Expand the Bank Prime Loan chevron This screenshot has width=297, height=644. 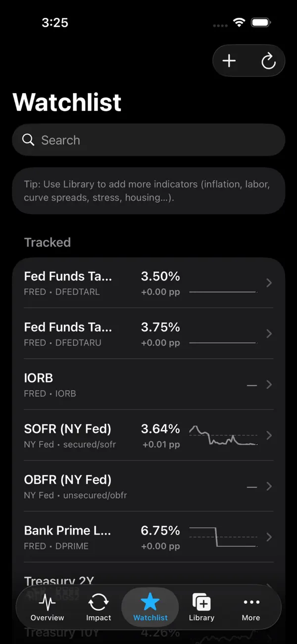coord(269,537)
